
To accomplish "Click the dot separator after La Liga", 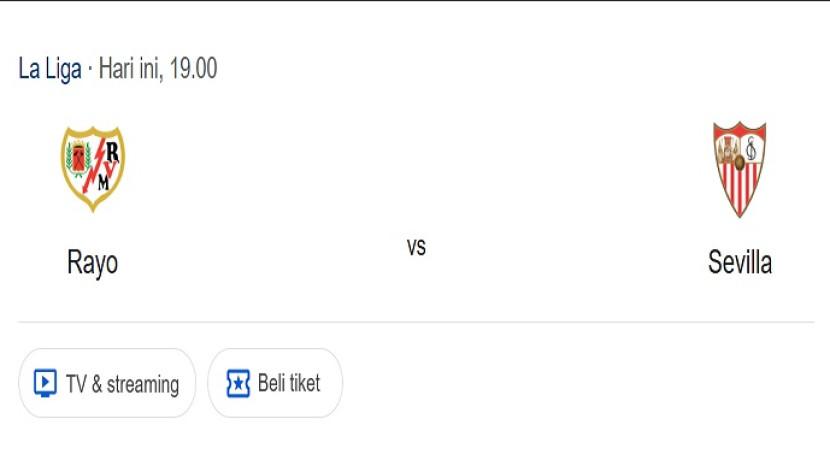I will [x=90, y=71].
